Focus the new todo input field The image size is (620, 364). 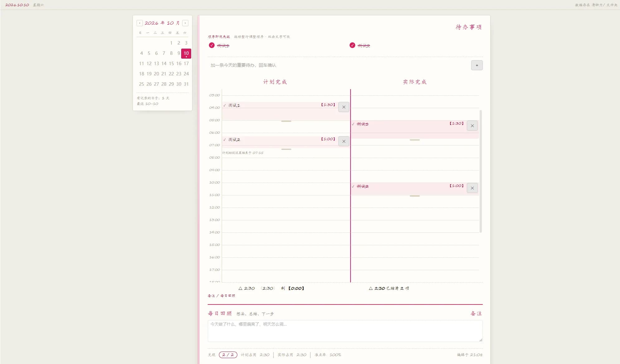(x=339, y=65)
